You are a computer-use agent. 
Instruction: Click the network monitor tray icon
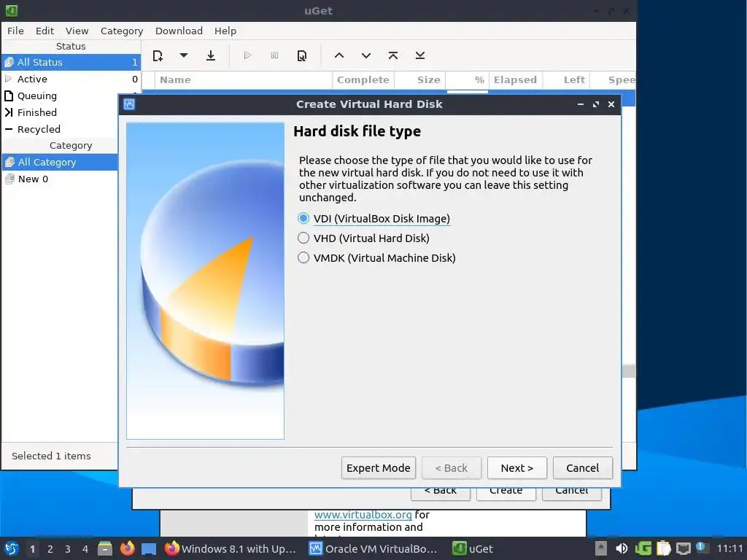(683, 549)
